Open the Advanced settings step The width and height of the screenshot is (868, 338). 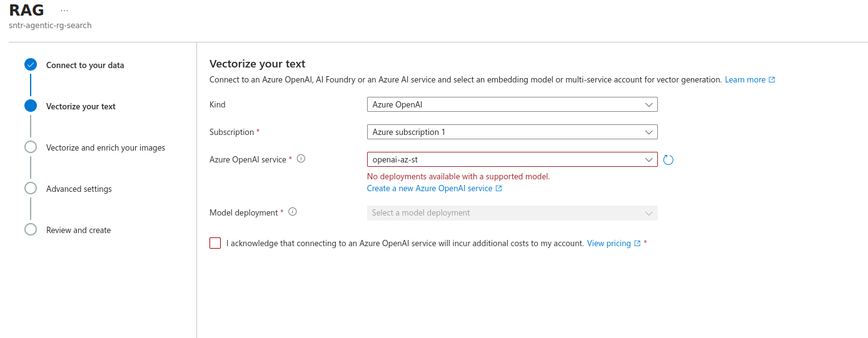click(x=79, y=189)
